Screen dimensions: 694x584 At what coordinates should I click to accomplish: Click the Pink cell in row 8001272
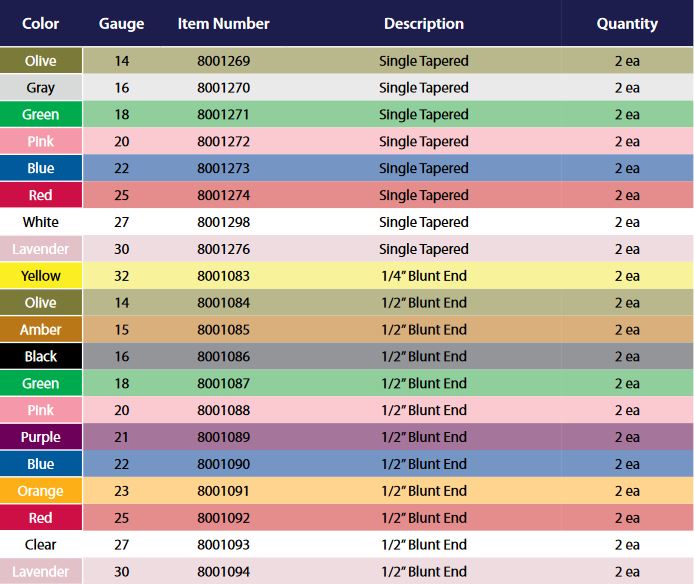[41, 141]
